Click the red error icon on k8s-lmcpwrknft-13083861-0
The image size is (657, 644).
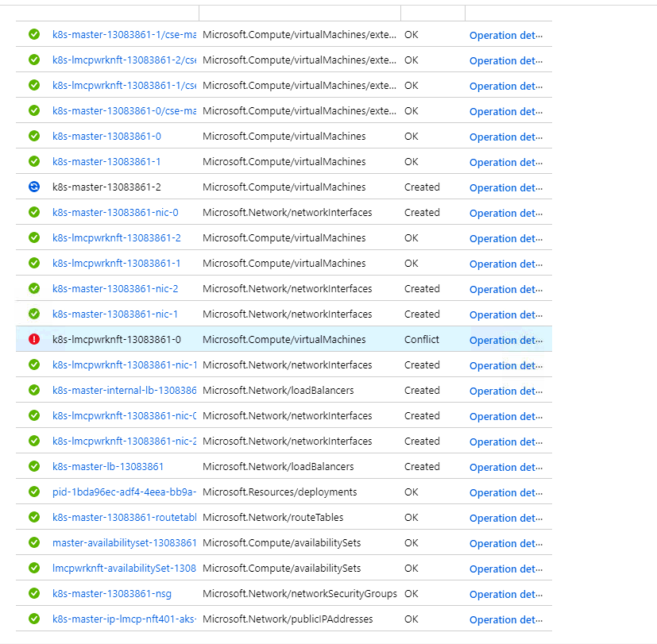click(x=33, y=339)
